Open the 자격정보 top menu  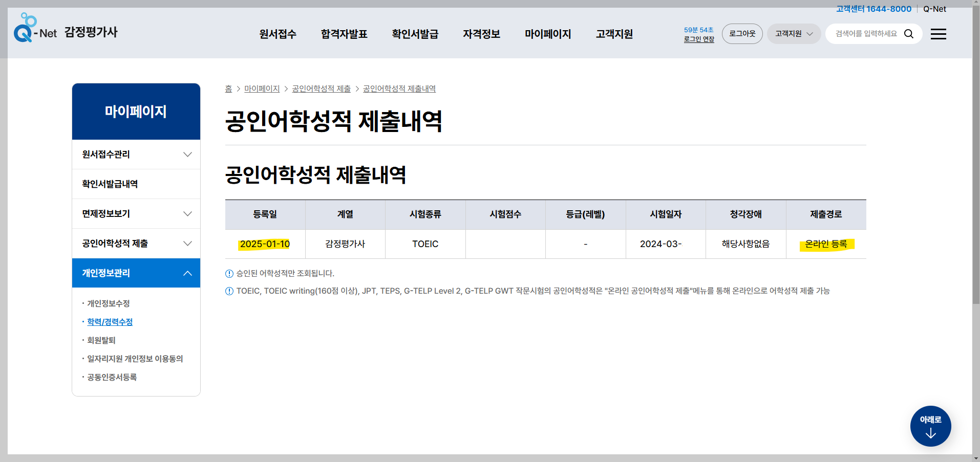click(x=481, y=34)
